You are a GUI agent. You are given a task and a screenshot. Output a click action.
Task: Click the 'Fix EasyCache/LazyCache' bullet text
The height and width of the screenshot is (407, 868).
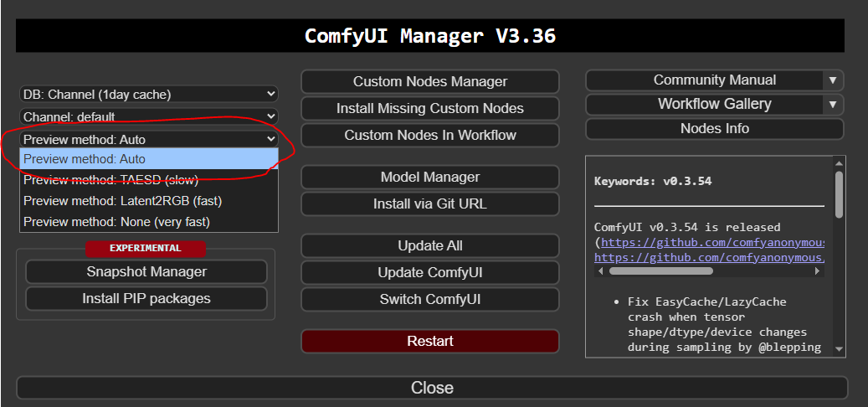click(707, 302)
